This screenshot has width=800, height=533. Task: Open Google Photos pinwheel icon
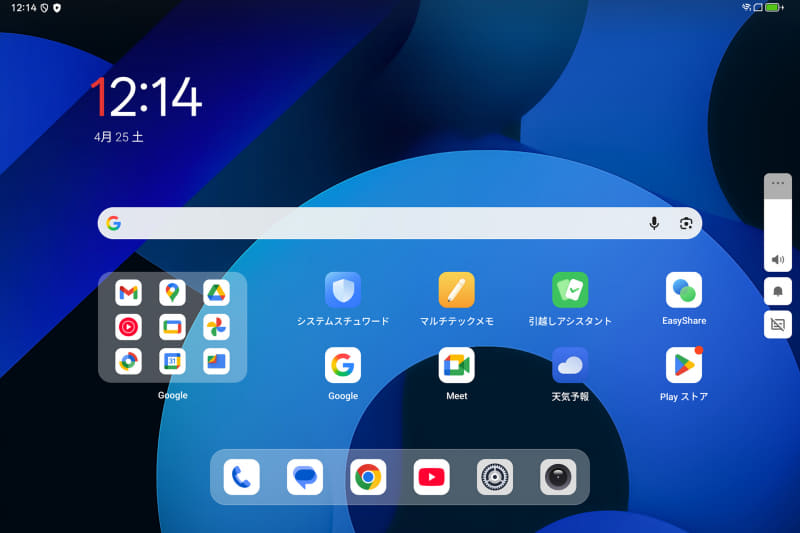click(216, 327)
